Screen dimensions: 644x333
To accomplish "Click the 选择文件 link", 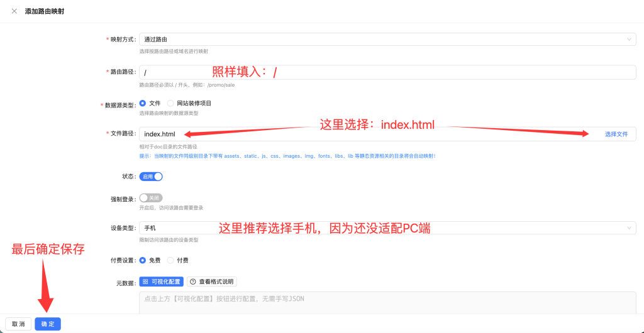I will coord(616,134).
